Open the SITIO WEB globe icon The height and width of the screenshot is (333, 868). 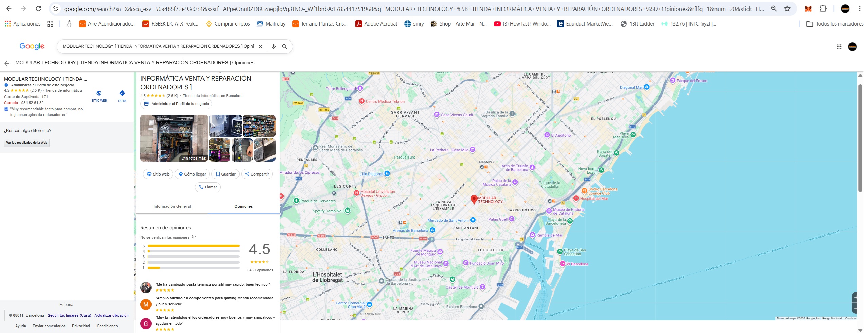point(99,93)
